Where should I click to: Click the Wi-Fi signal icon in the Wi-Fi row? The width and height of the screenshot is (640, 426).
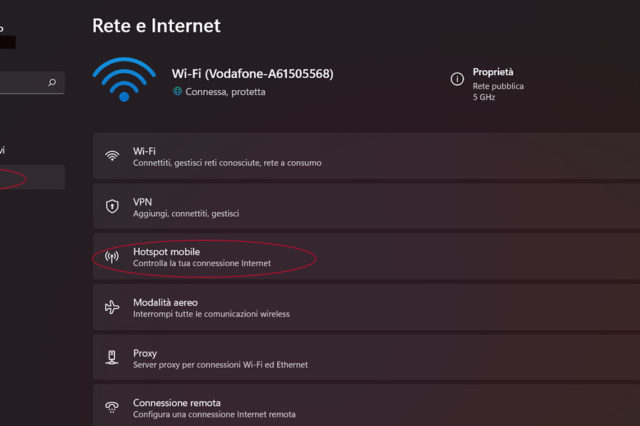112,156
